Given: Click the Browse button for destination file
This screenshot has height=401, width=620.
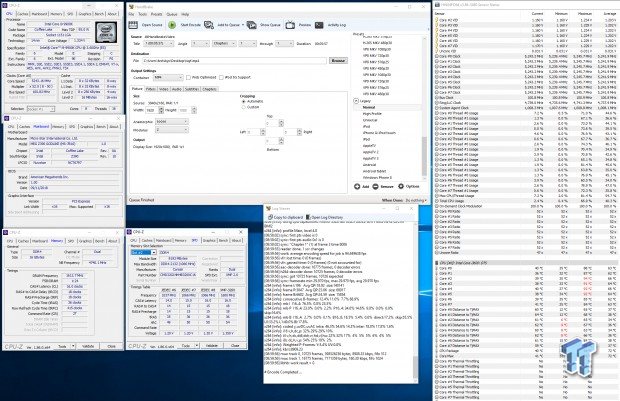Looking at the screenshot, I should [338, 61].
